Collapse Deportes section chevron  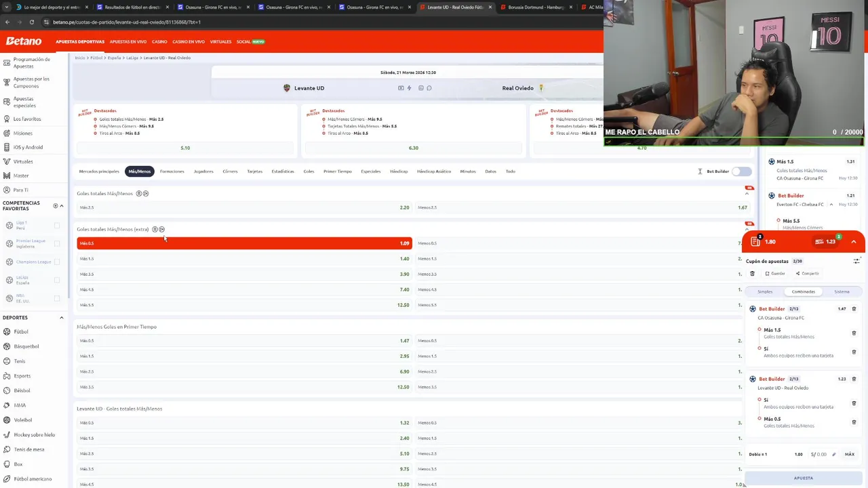click(x=61, y=317)
